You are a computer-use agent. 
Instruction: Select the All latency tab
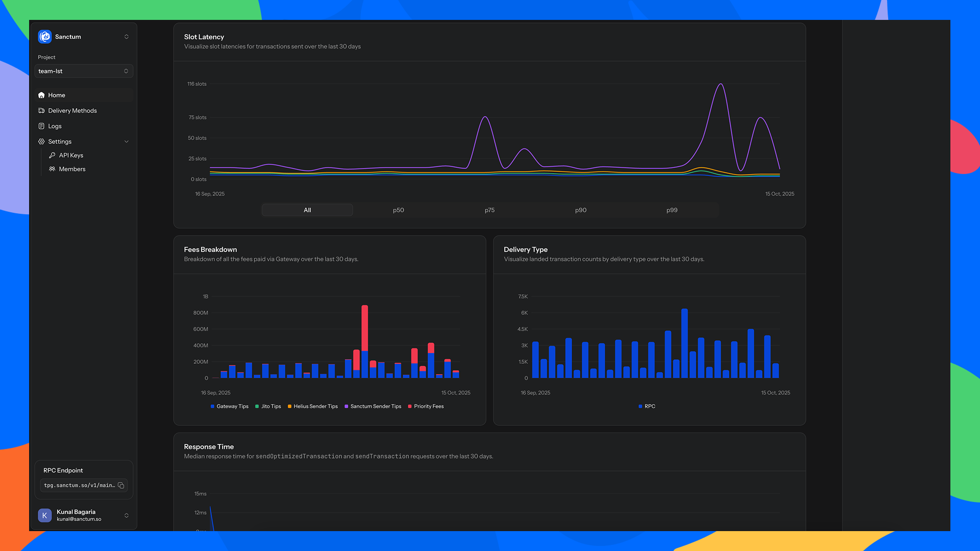point(307,210)
